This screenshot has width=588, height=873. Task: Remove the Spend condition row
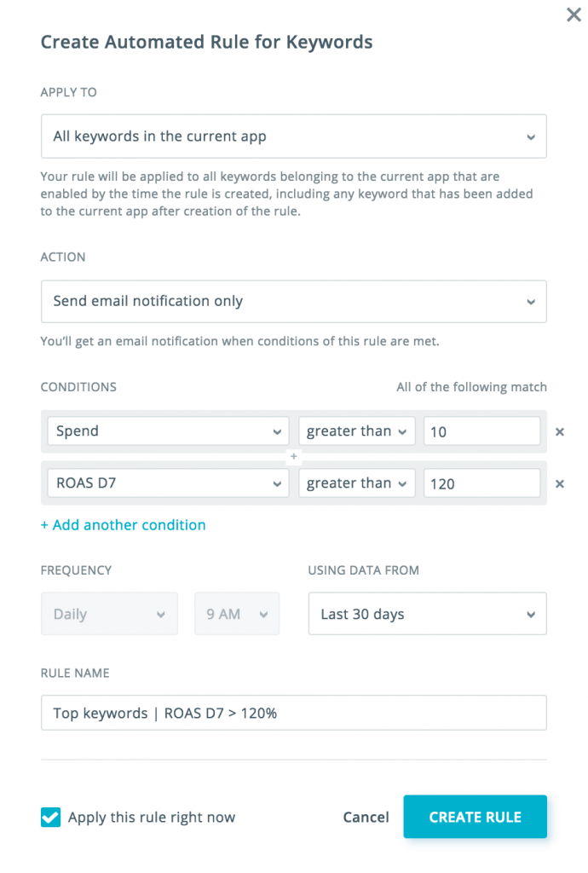pos(559,432)
